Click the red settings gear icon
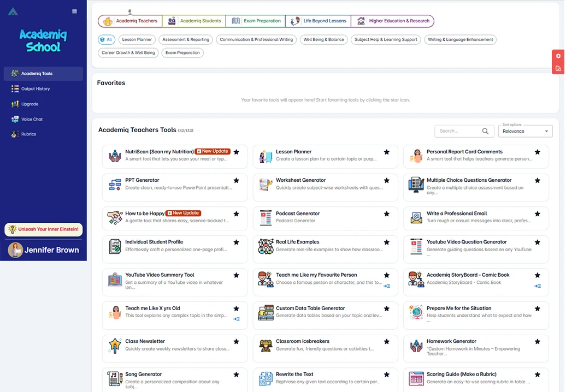The width and height of the screenshot is (566, 392). click(x=558, y=56)
